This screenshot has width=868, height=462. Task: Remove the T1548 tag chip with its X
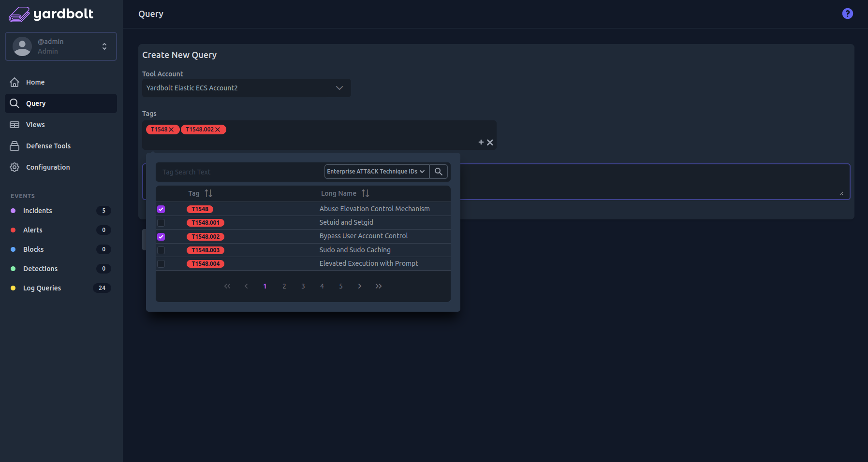coord(171,130)
